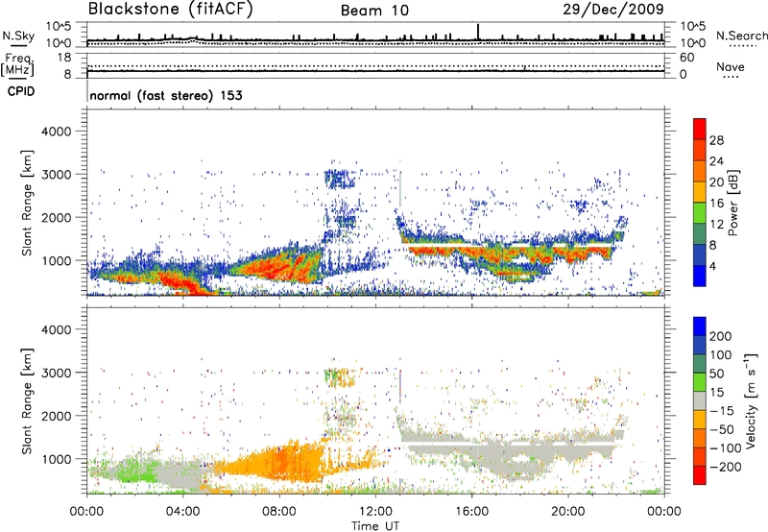Click the 'Power [dB]' colorbar label
Screen dimensions: 768x532
tap(732, 203)
